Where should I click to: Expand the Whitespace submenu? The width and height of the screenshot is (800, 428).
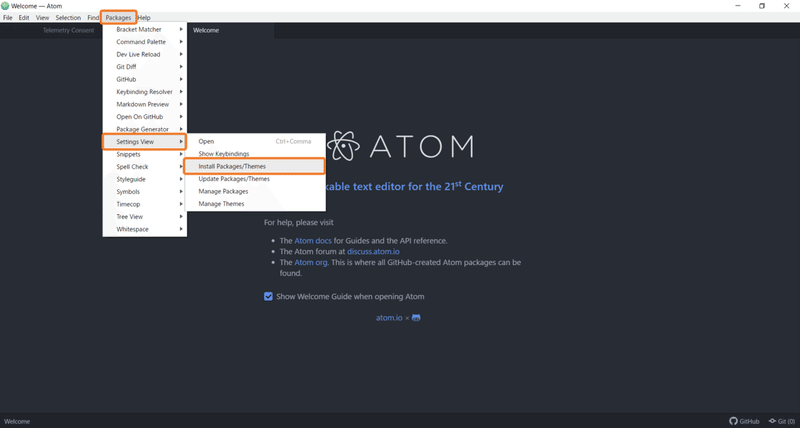coord(145,229)
